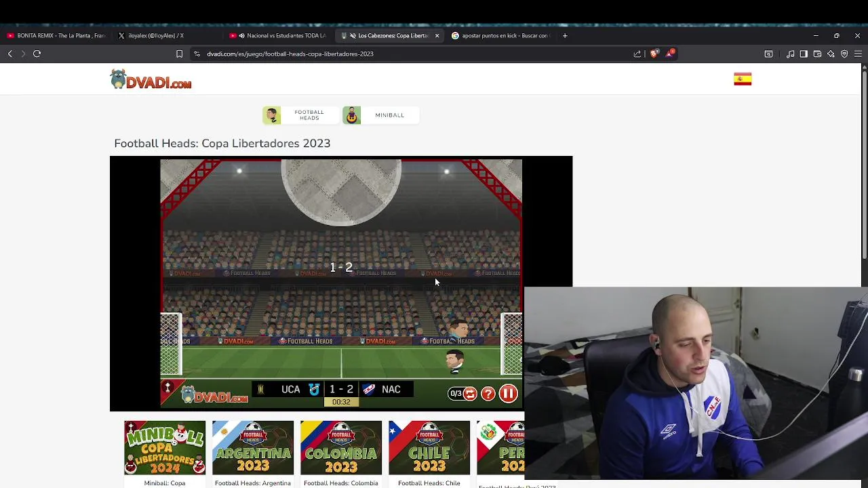Switch to Nacional vs Estudiantes tab
This screenshot has width=868, height=488.
[279, 35]
